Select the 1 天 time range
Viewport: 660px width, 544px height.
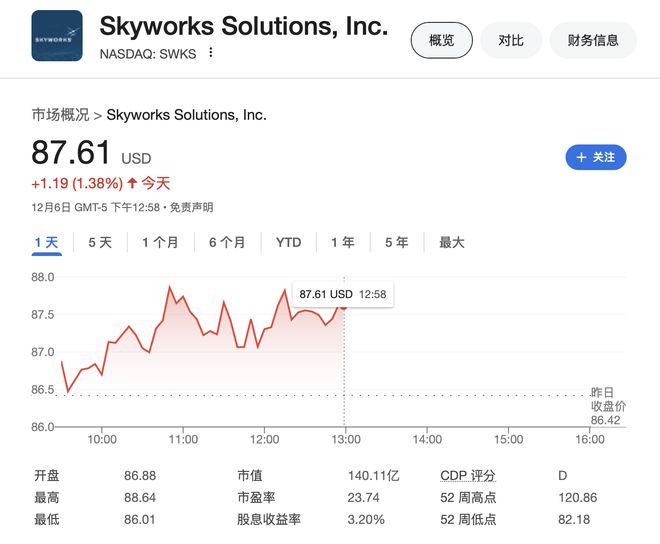pos(46,242)
